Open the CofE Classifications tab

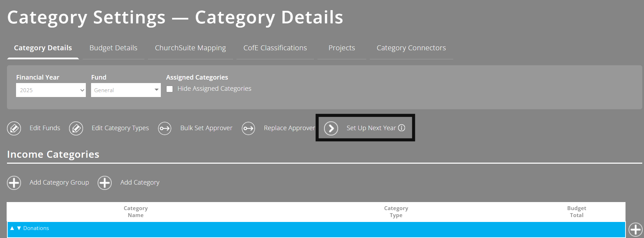coord(275,48)
